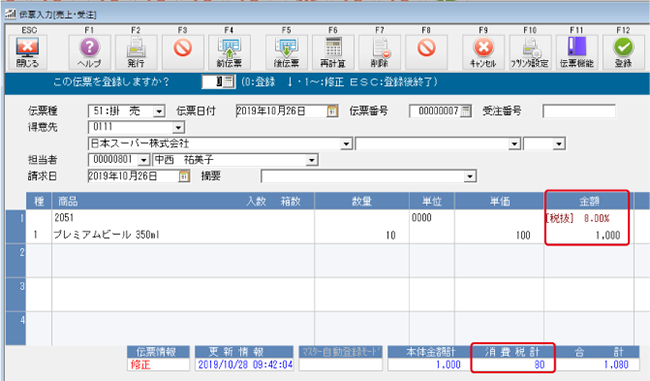
Task: Open calendar picker for 請求日
Action: tap(184, 176)
